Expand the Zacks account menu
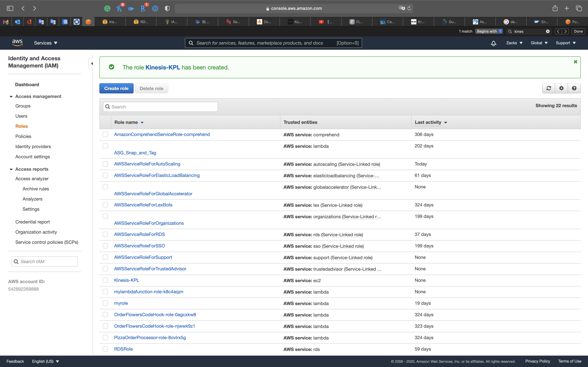Image resolution: width=588 pixels, height=367 pixels. (514, 43)
